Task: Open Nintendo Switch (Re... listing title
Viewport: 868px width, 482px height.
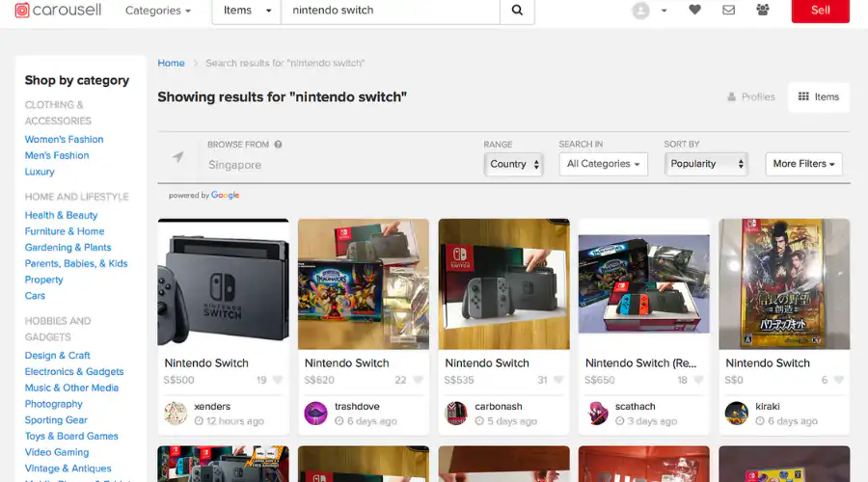Action: [x=641, y=363]
